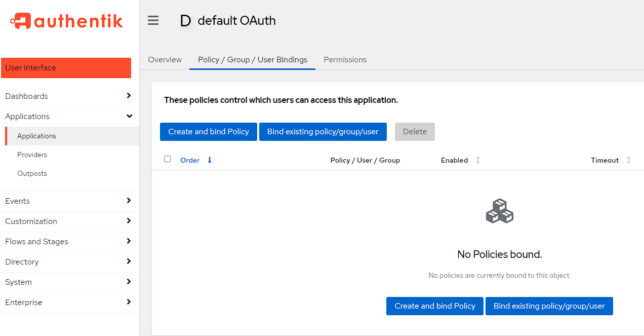Click the default OAuth letter D icon

185,21
